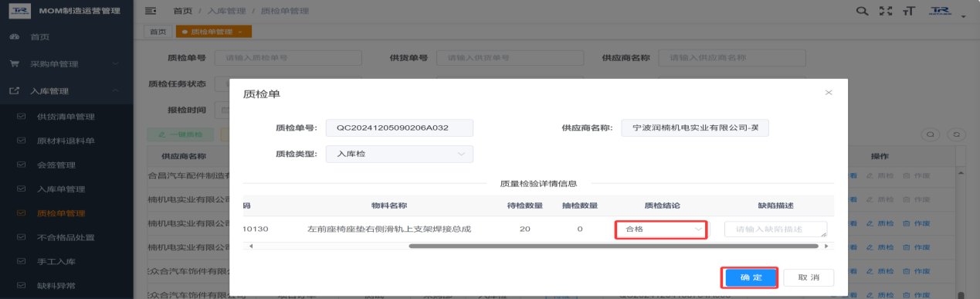Open the 质检结论 合格 dropdown
Screen dimensions: 980x299
point(661,229)
